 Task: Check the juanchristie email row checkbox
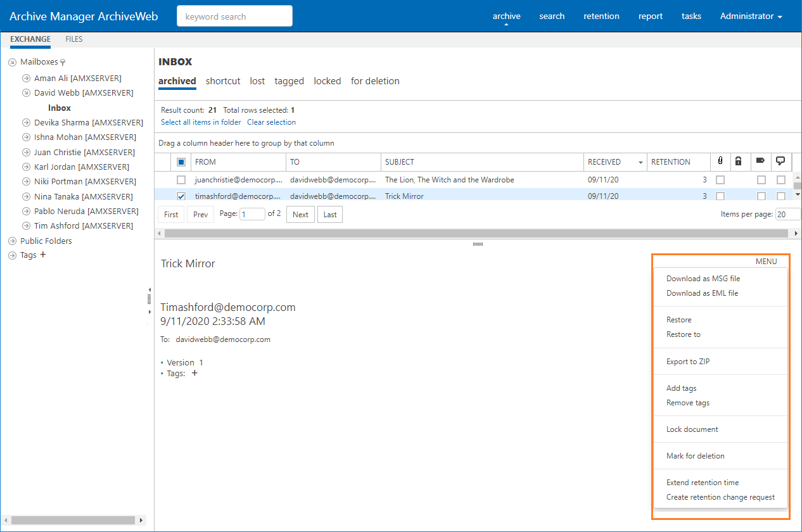click(x=181, y=180)
